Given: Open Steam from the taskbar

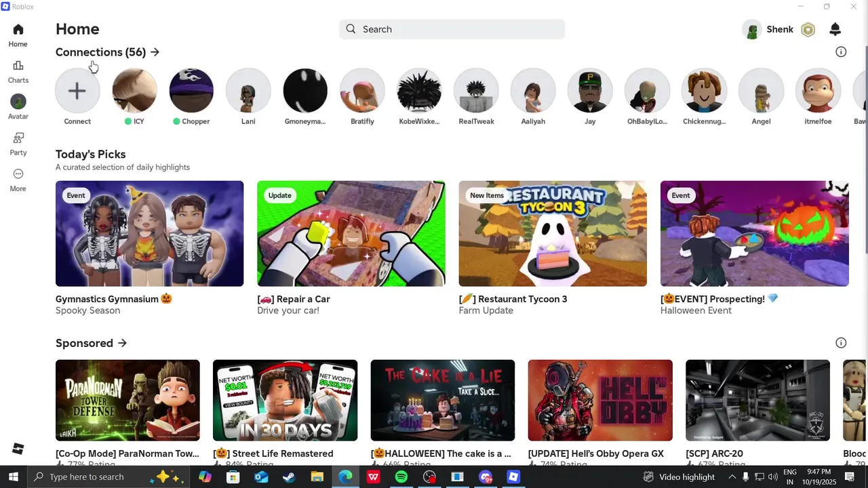Looking at the screenshot, I should pos(289,477).
